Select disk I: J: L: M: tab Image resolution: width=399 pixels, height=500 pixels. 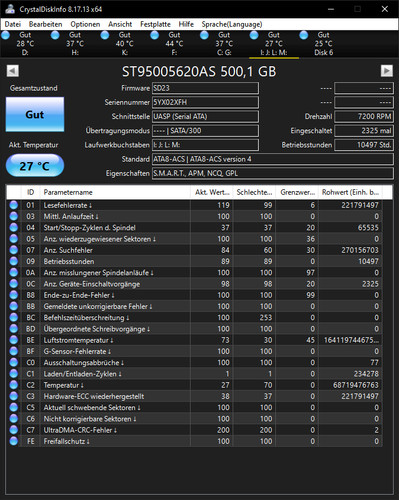[x=274, y=44]
